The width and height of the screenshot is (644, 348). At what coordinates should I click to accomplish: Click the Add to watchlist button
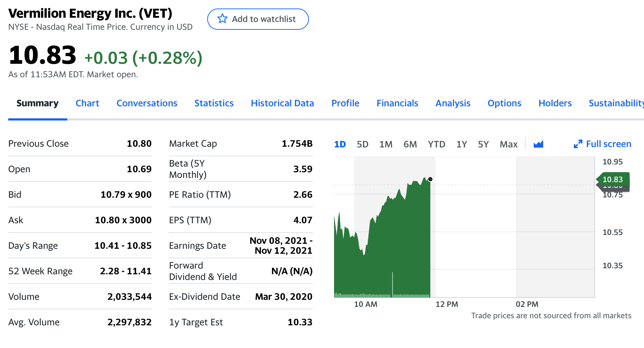click(258, 19)
